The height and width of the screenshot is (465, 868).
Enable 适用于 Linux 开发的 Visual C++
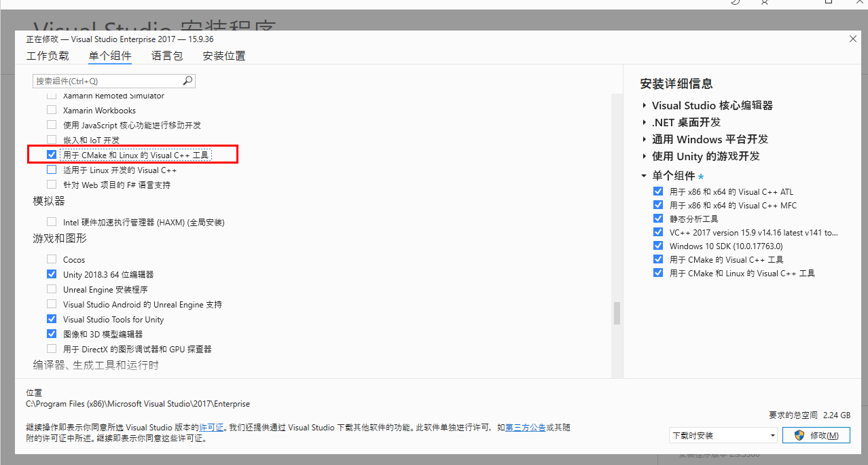click(52, 169)
